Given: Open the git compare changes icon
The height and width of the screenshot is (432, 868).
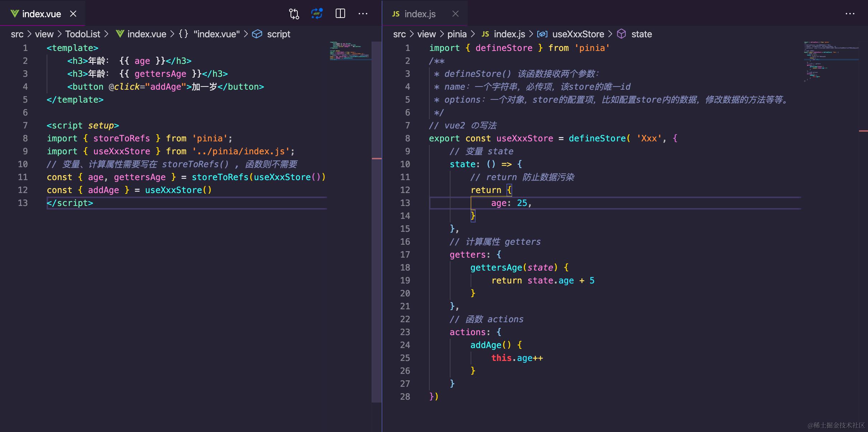Looking at the screenshot, I should point(294,14).
